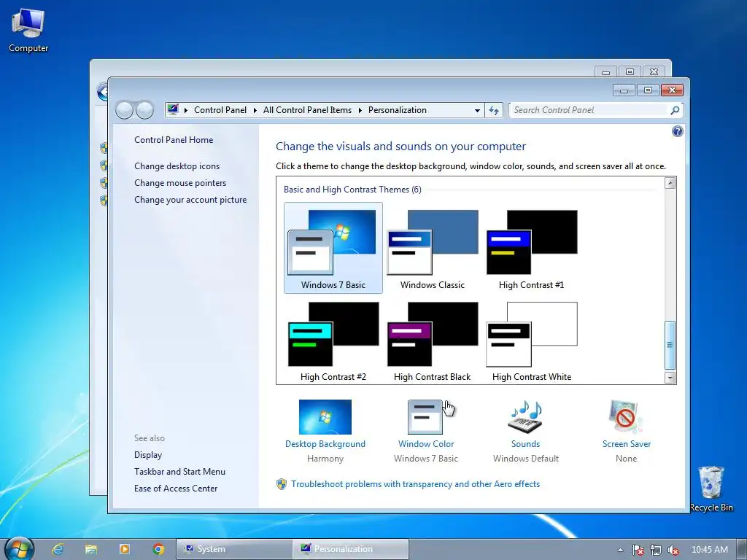
Task: Select the Windows Classic theme
Action: click(432, 248)
